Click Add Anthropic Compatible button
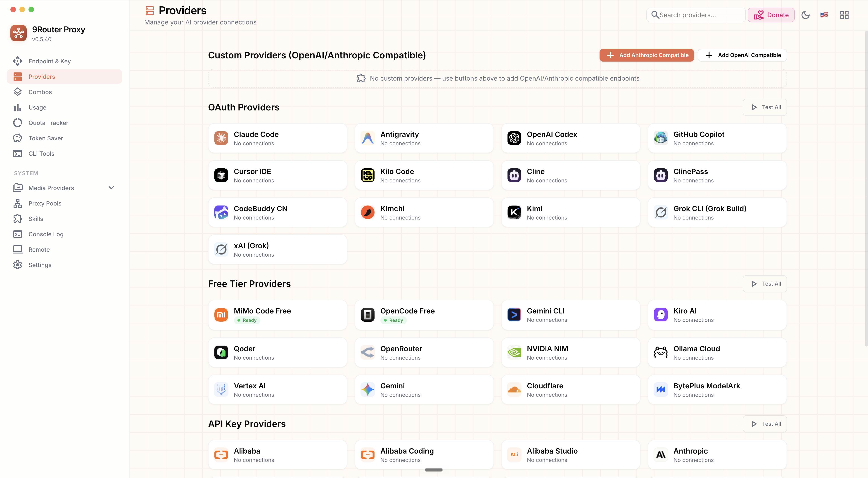This screenshot has height=478, width=868. pyautogui.click(x=647, y=55)
